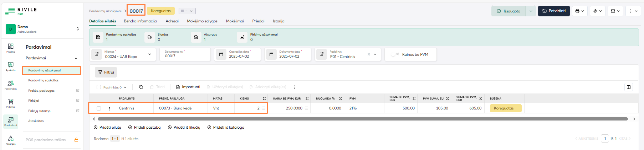
Task: Tick the select-all Pasirinkta checkbox
Action: coord(99,87)
